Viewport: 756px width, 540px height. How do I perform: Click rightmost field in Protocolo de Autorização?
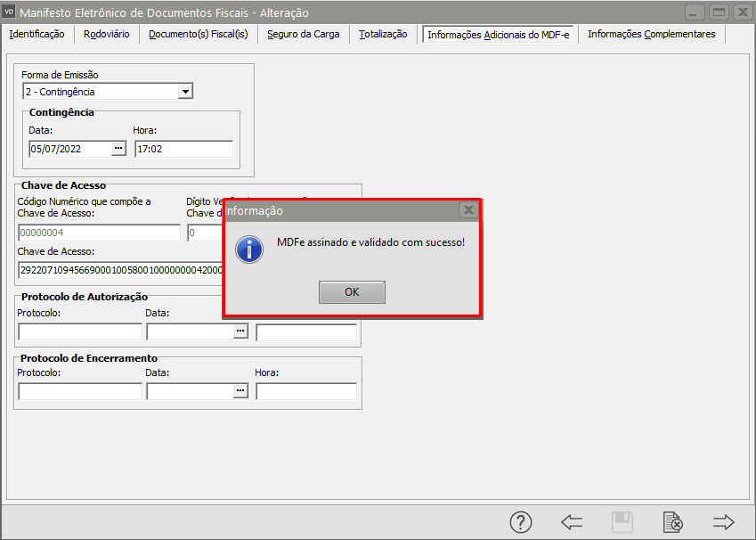306,332
